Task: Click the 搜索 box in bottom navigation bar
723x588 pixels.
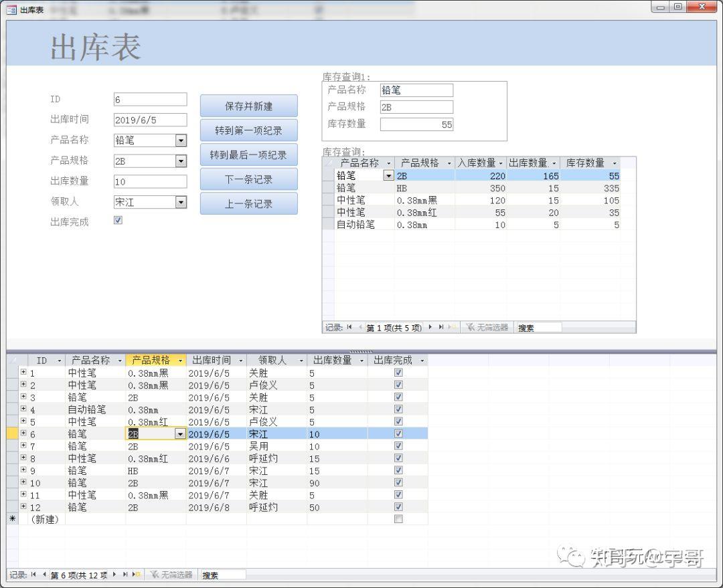Action: coord(222,575)
